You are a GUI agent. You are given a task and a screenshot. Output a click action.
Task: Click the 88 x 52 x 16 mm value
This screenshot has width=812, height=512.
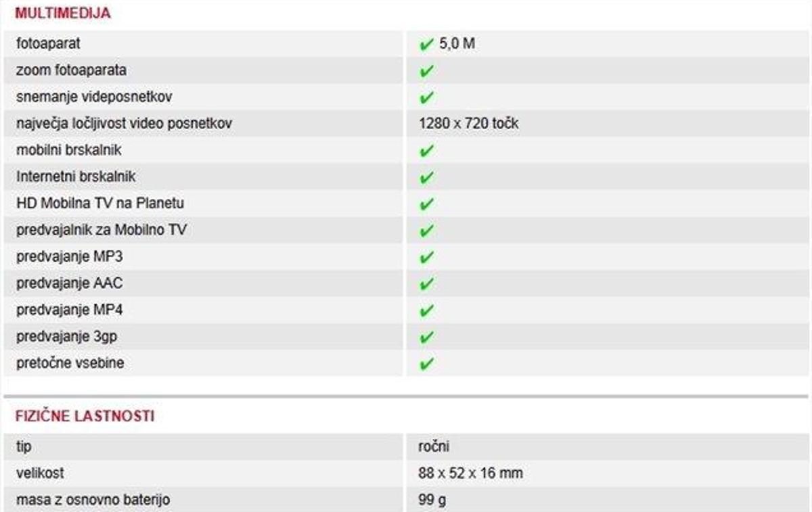click(470, 473)
